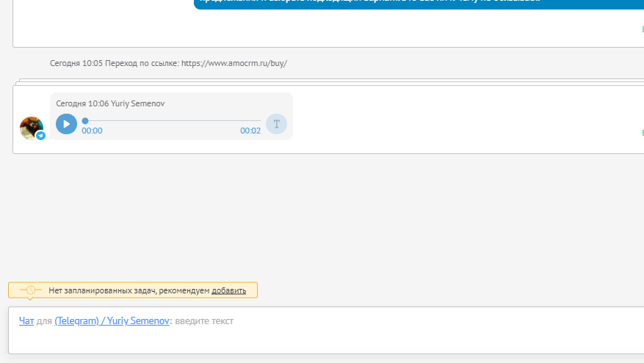The width and height of the screenshot is (644, 363).
Task: Focus the "введите текст" message input field
Action: (x=367, y=321)
